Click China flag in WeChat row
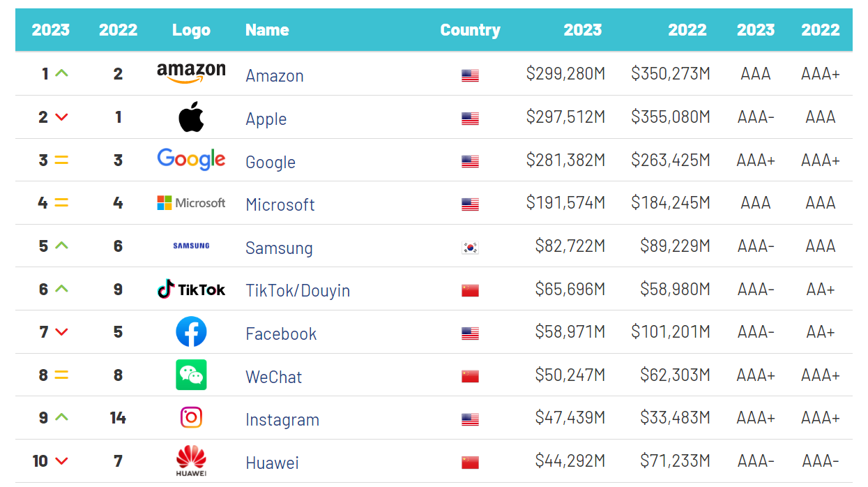 click(x=470, y=377)
